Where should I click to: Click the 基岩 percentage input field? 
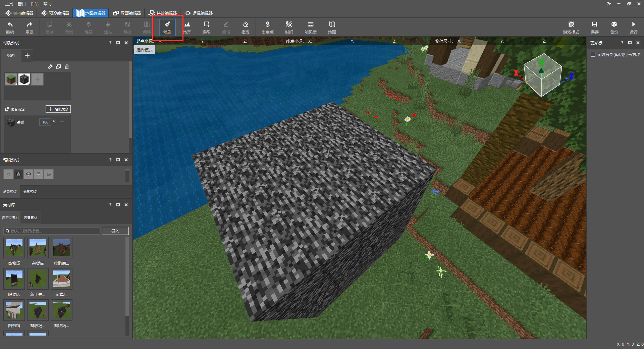coord(45,122)
